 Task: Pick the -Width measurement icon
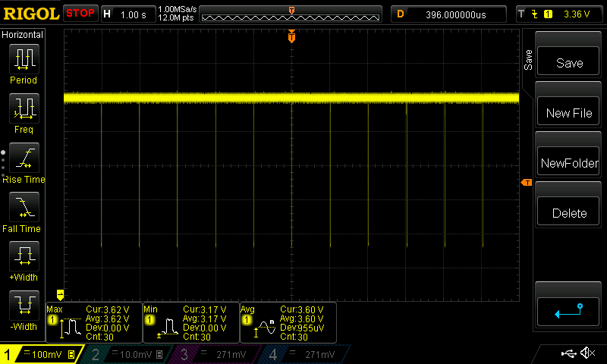pos(24,305)
